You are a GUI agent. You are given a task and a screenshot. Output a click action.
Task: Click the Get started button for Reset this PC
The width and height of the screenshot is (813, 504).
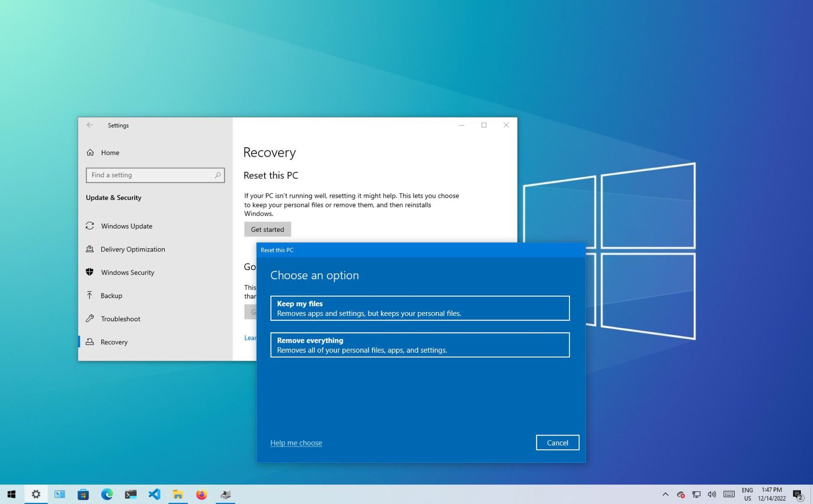pos(267,229)
